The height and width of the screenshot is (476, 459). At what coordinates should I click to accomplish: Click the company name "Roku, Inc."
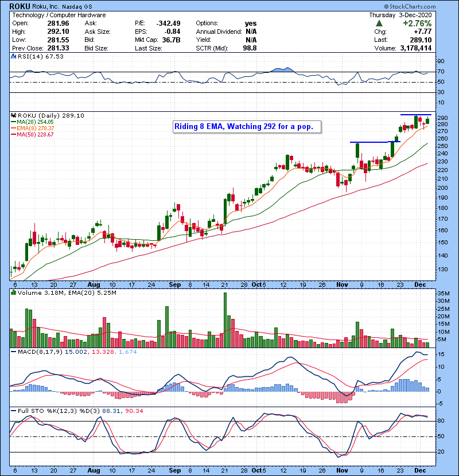pos(45,6)
